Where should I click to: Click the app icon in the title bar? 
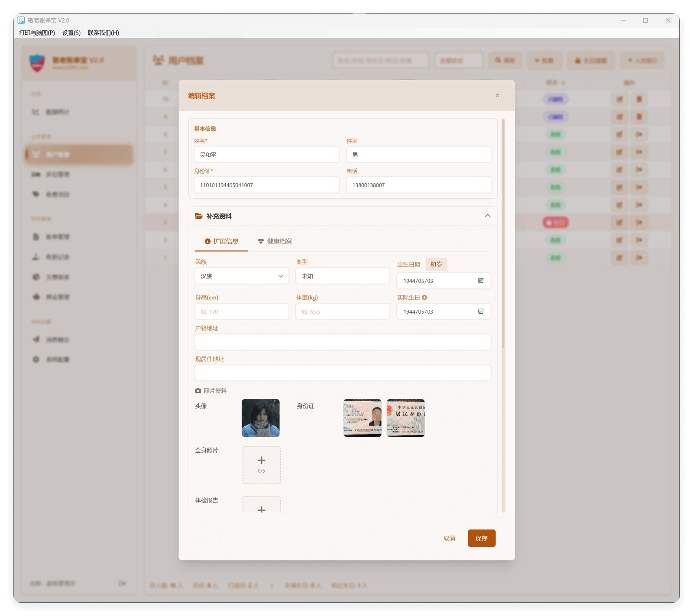tap(21, 20)
